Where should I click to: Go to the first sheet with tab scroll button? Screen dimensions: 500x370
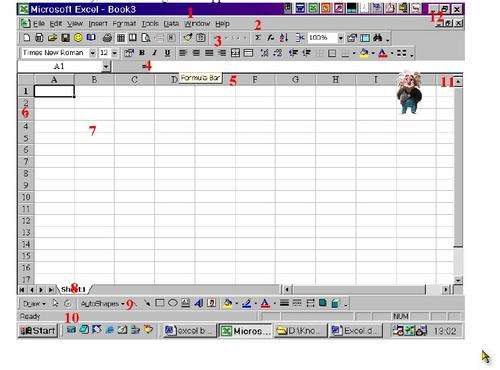[x=22, y=290]
